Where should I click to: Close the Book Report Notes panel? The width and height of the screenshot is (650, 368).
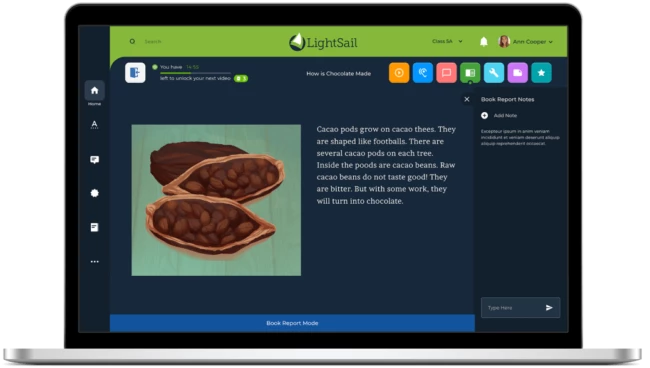[x=467, y=99]
